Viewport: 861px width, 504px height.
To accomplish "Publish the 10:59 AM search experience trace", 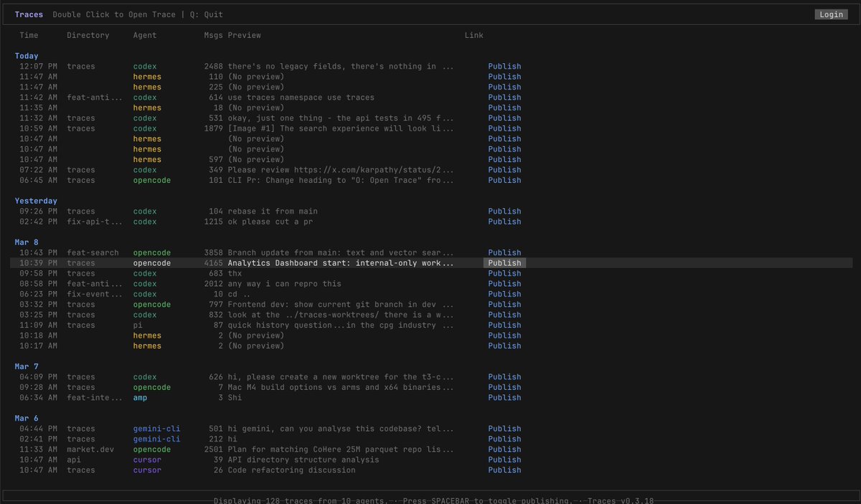I will click(504, 128).
